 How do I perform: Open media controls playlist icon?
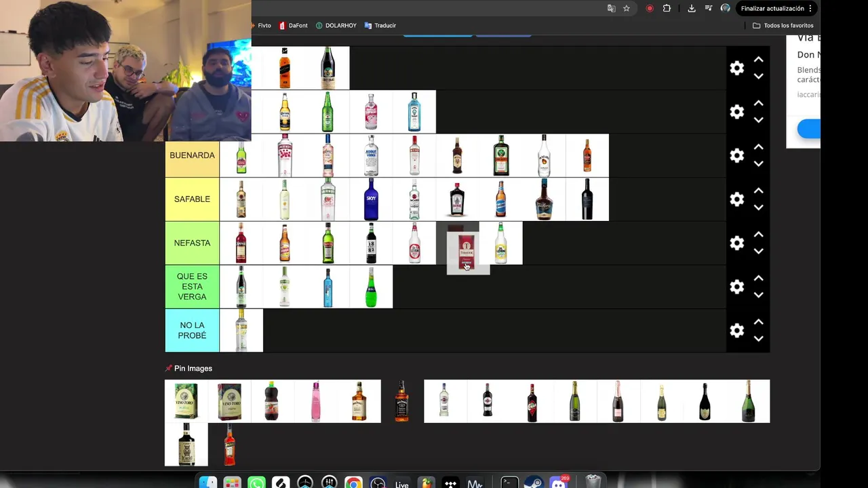[708, 8]
